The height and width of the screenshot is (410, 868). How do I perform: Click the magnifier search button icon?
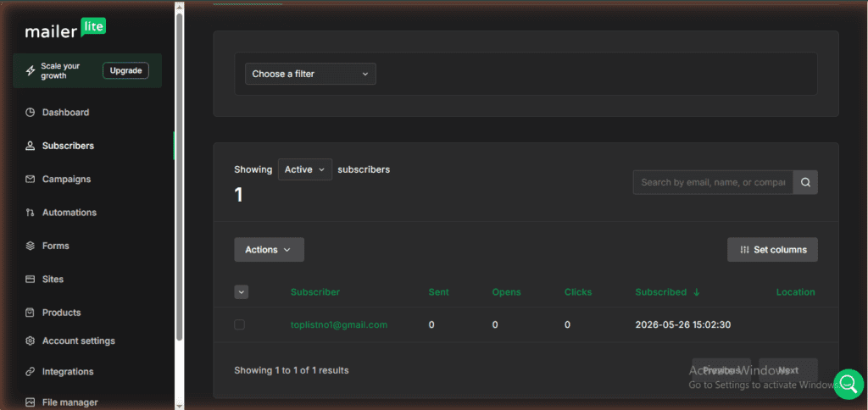pyautogui.click(x=805, y=182)
